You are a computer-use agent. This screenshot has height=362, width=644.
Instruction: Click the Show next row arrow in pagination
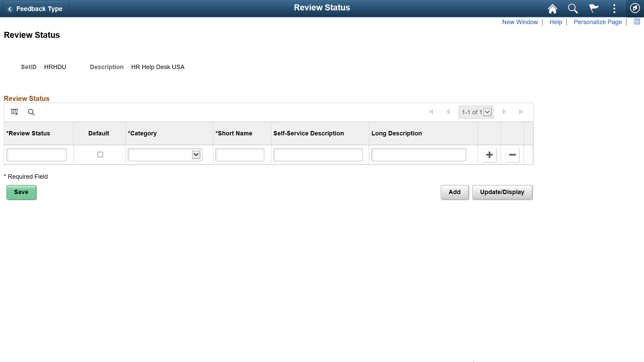504,112
